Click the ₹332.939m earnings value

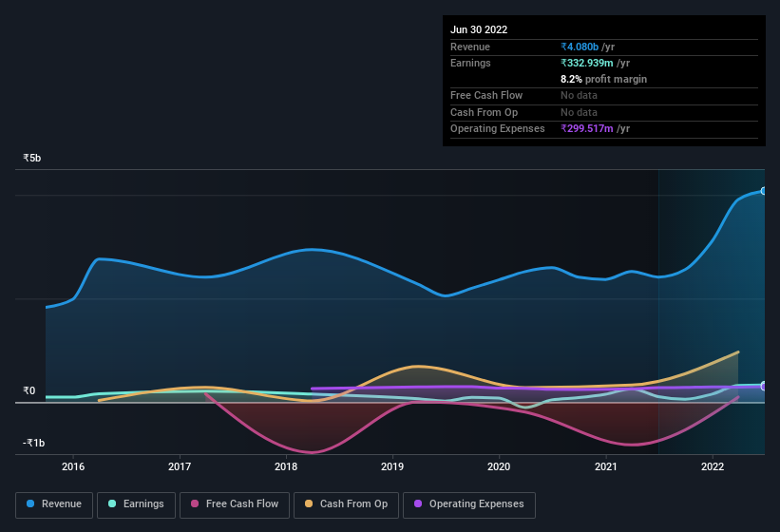coord(587,63)
